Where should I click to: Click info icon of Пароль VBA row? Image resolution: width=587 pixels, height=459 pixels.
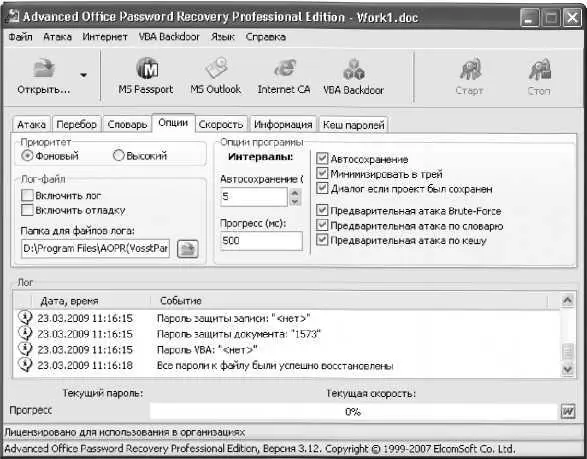click(x=25, y=349)
